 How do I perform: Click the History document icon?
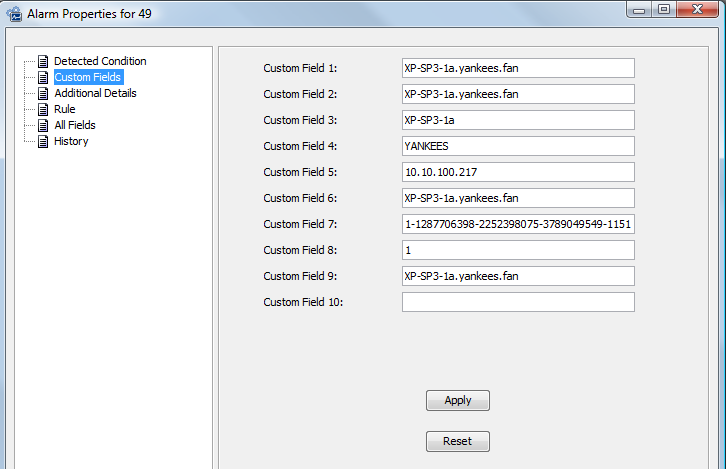pyautogui.click(x=43, y=141)
